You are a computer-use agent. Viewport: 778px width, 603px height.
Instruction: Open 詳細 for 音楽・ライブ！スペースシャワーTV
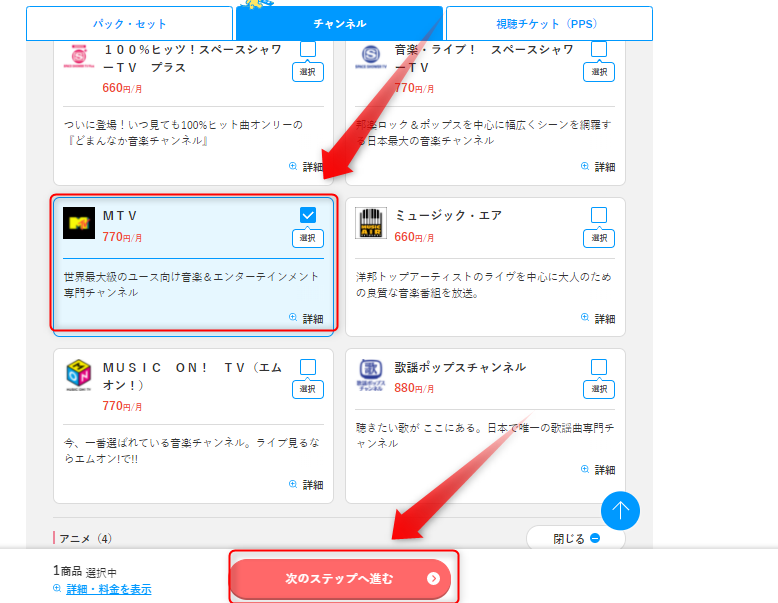point(598,167)
